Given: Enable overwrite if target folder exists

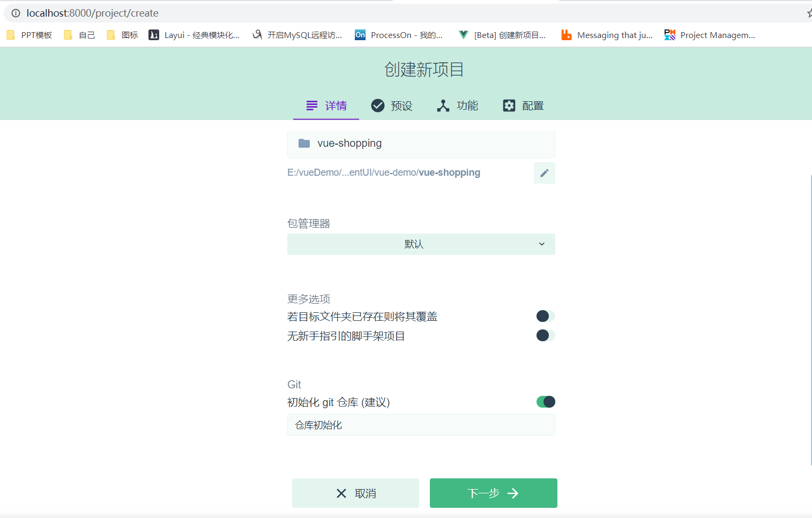Looking at the screenshot, I should (x=545, y=316).
